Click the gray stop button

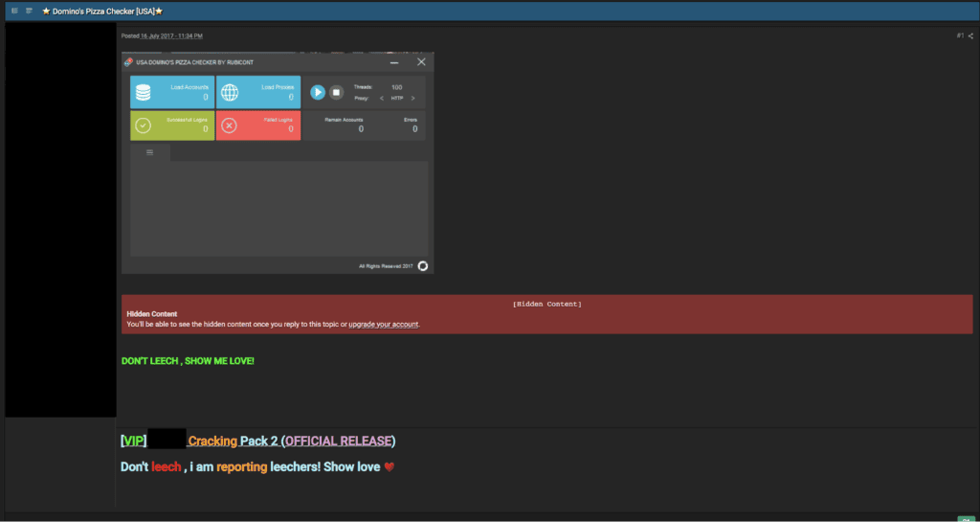[x=336, y=92]
